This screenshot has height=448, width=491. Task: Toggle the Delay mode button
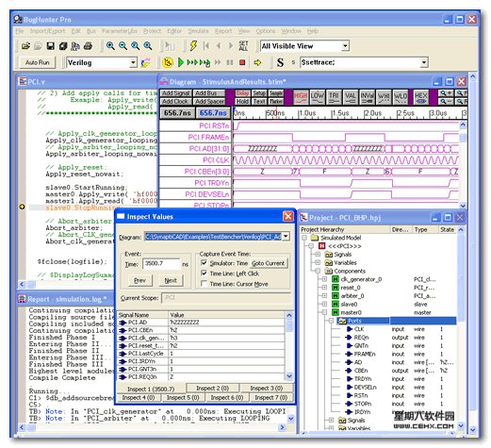[242, 93]
